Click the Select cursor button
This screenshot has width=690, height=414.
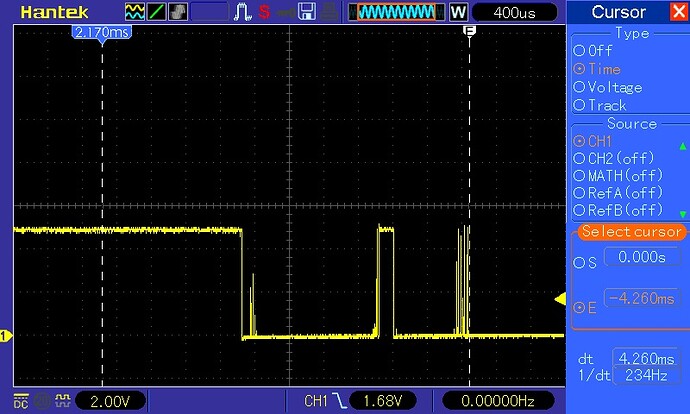(632, 232)
